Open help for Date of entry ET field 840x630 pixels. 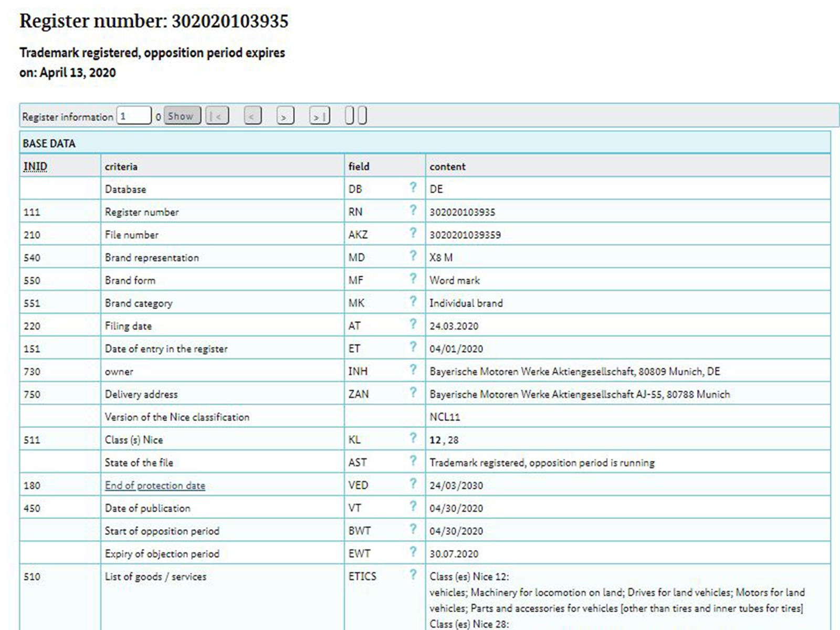pos(413,347)
